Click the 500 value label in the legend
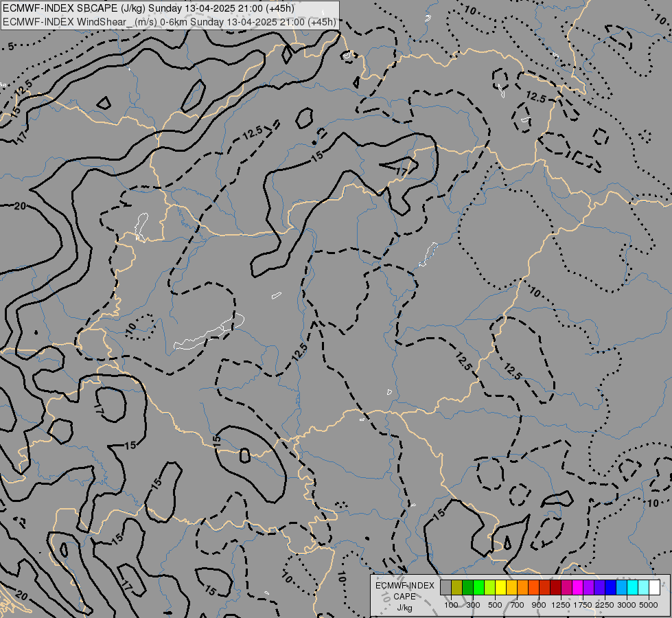 tap(495, 605)
